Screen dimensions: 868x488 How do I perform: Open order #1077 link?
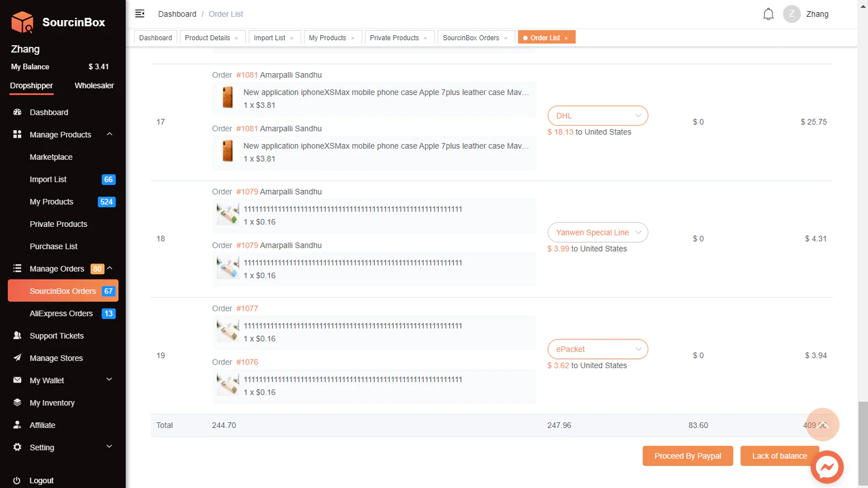click(247, 309)
